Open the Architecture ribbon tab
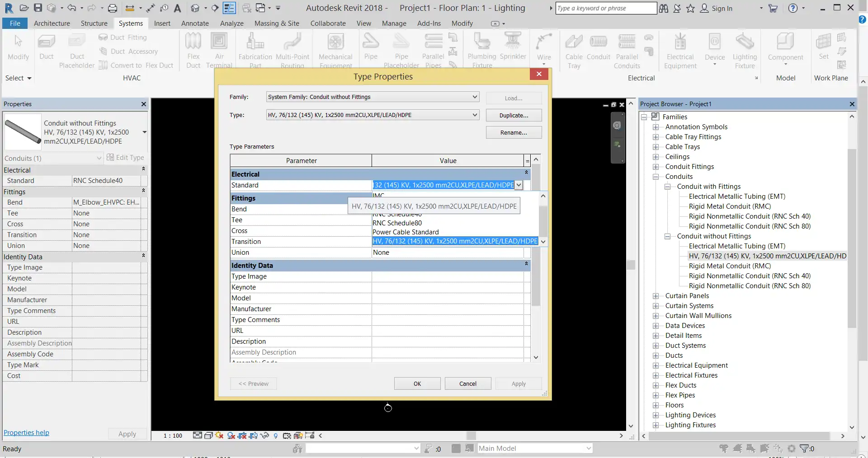 52,23
